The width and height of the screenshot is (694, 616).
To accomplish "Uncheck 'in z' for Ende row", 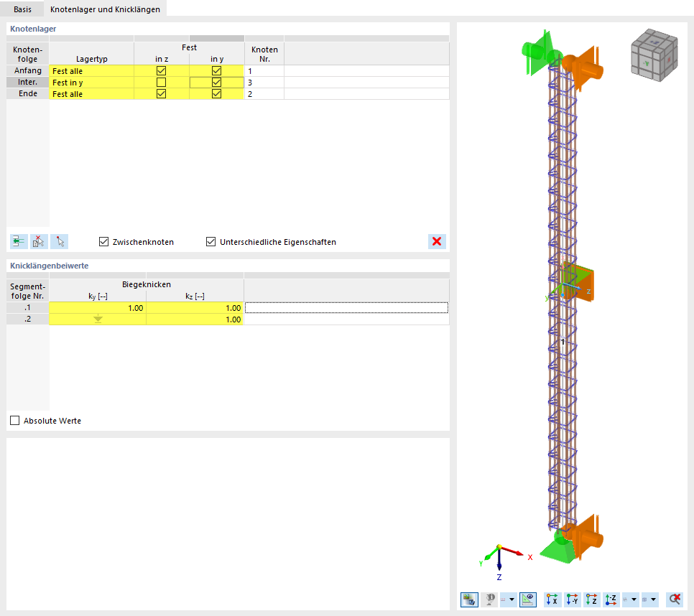I will coord(161,94).
